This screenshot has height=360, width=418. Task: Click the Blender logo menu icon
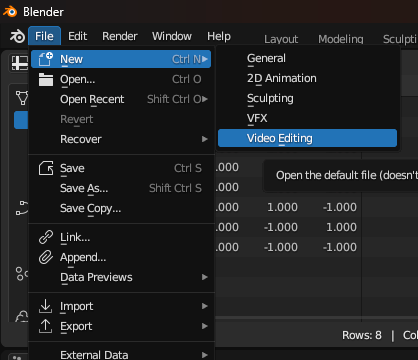point(17,36)
